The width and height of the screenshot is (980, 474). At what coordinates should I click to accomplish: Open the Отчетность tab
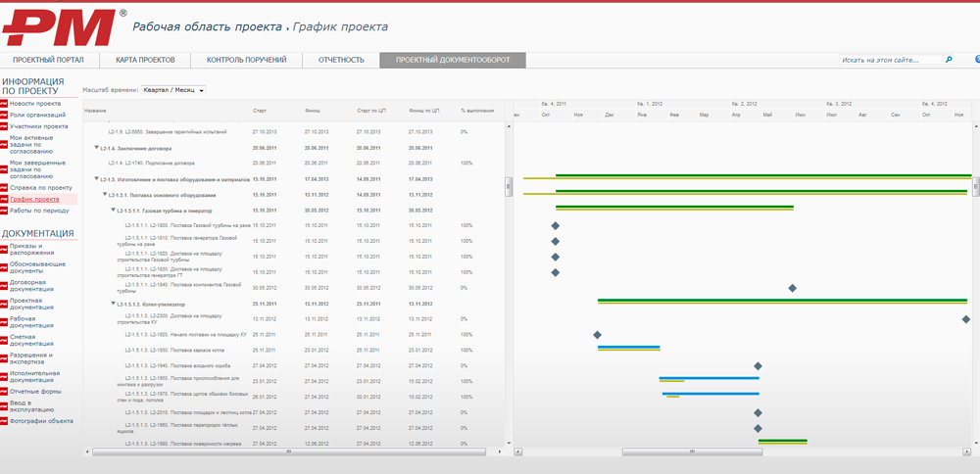click(x=341, y=60)
